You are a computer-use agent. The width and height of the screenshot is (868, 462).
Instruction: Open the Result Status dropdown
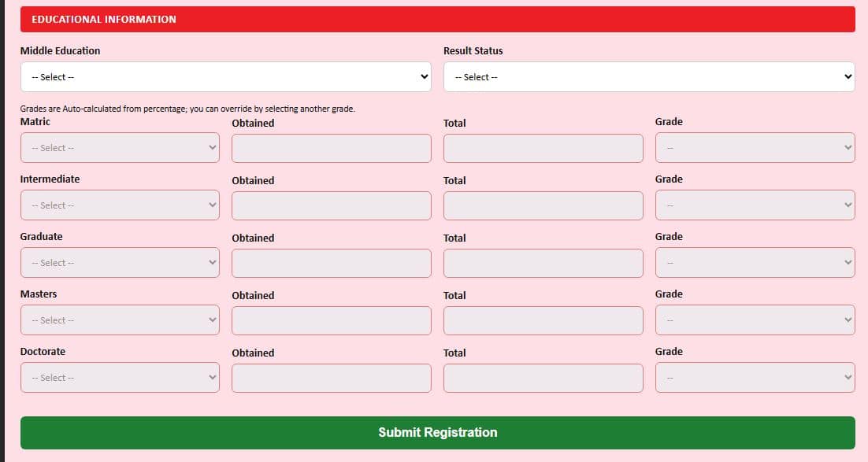(x=649, y=76)
